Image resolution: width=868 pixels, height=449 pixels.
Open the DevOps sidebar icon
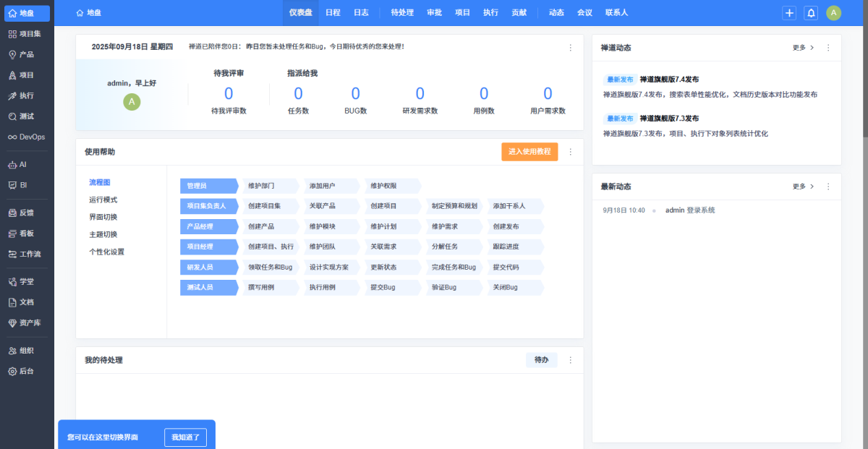(12, 137)
